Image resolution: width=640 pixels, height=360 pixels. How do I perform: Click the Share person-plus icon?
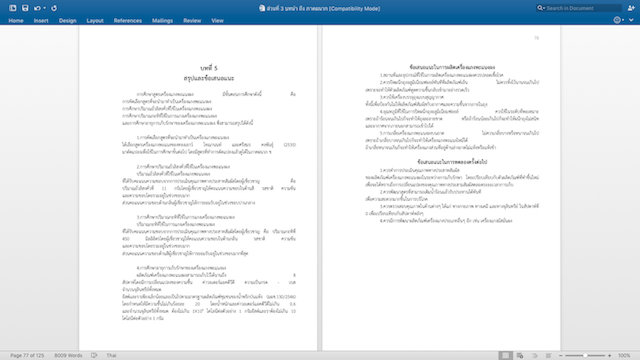click(631, 8)
